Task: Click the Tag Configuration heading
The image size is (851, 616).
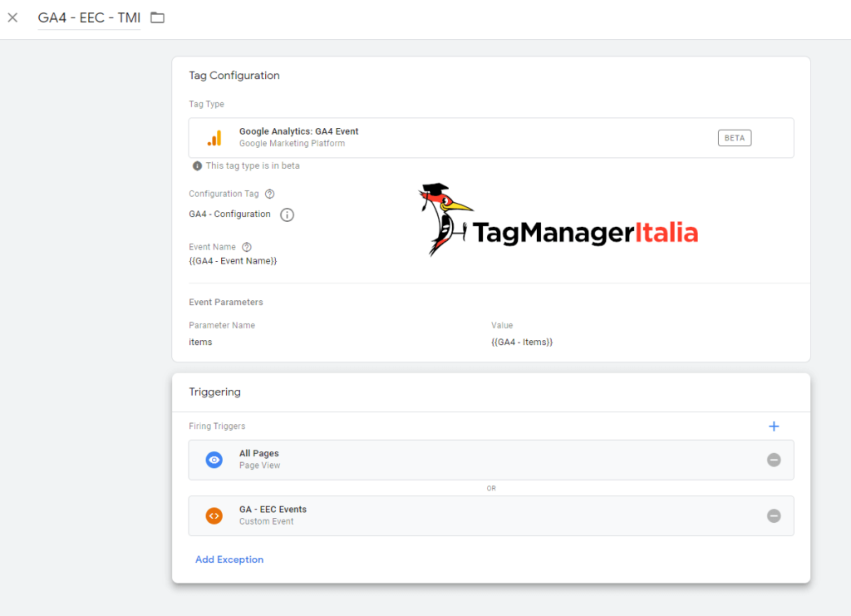Action: 234,76
